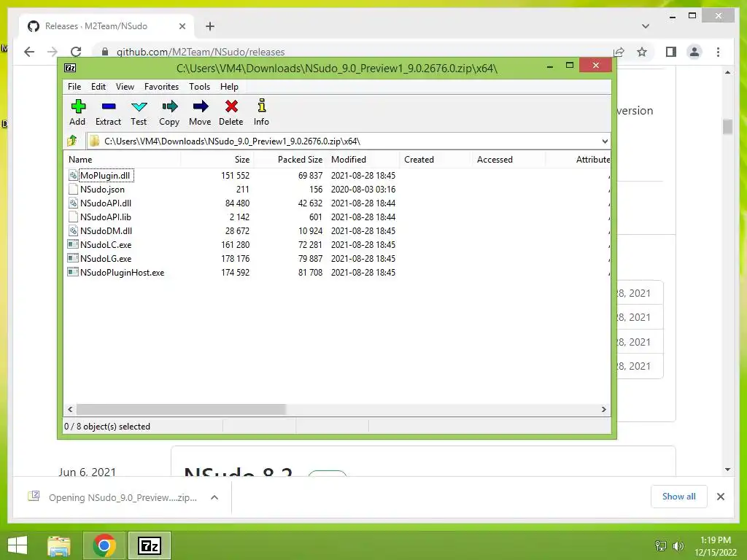This screenshot has width=747, height=560.
Task: Select the NSudoPluginHost.exe file icon
Action: (x=73, y=273)
